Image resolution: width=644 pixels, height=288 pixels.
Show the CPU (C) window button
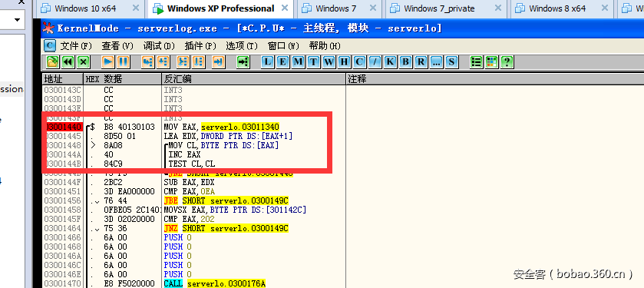(359, 62)
